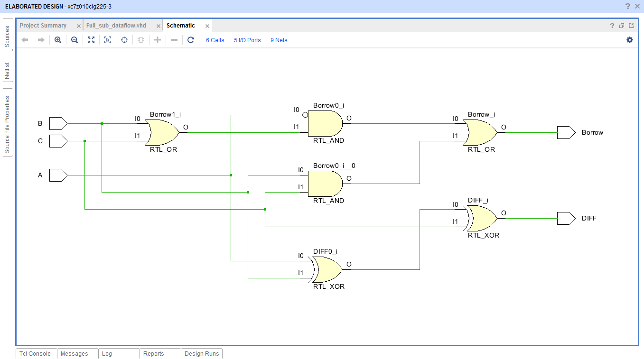Switch to Project Summary tab

(x=43, y=26)
